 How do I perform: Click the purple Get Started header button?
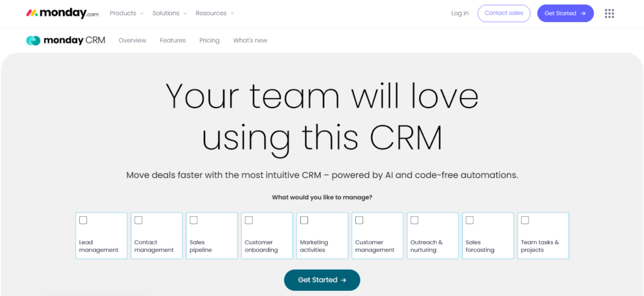[x=565, y=13]
